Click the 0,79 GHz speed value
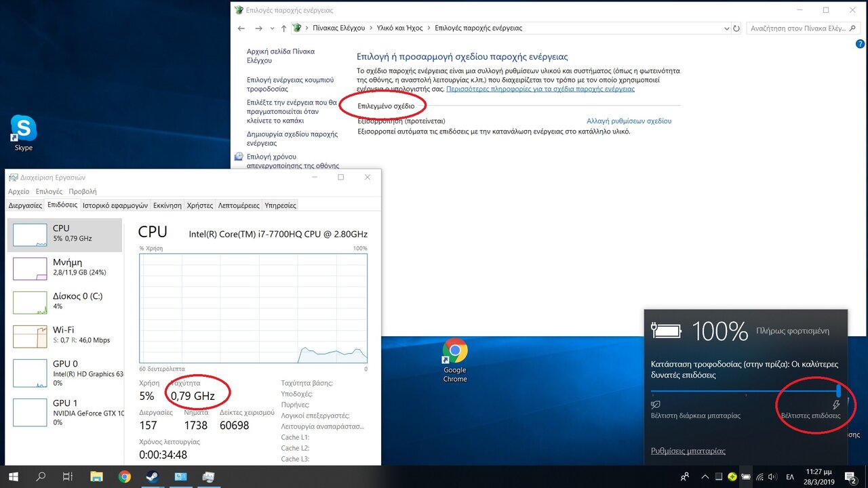This screenshot has width=868, height=488. [x=193, y=396]
